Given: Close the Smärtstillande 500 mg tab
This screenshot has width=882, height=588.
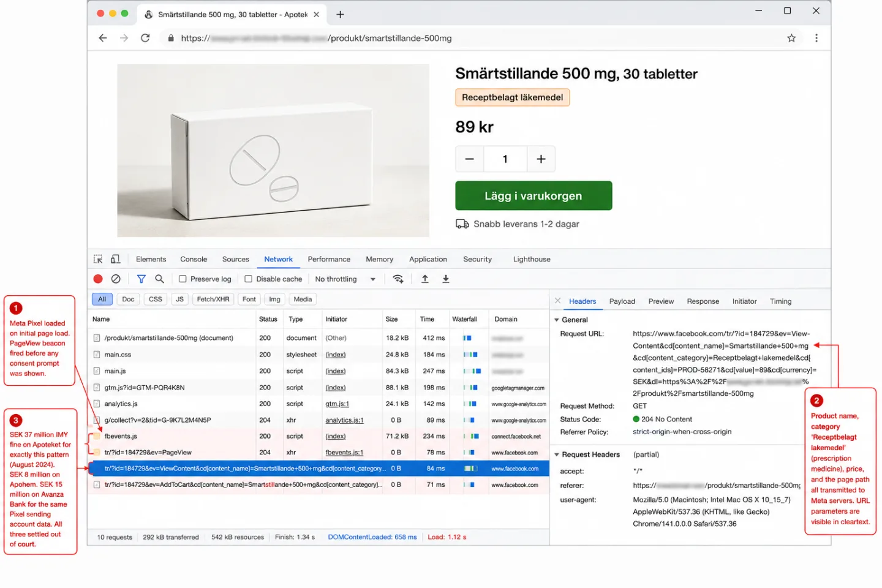Looking at the screenshot, I should tap(316, 14).
